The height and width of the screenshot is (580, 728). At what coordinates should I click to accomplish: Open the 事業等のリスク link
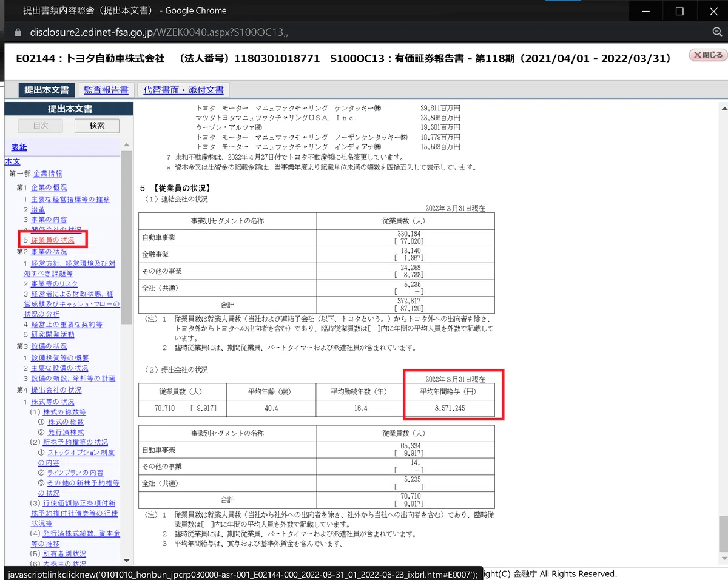(x=55, y=283)
